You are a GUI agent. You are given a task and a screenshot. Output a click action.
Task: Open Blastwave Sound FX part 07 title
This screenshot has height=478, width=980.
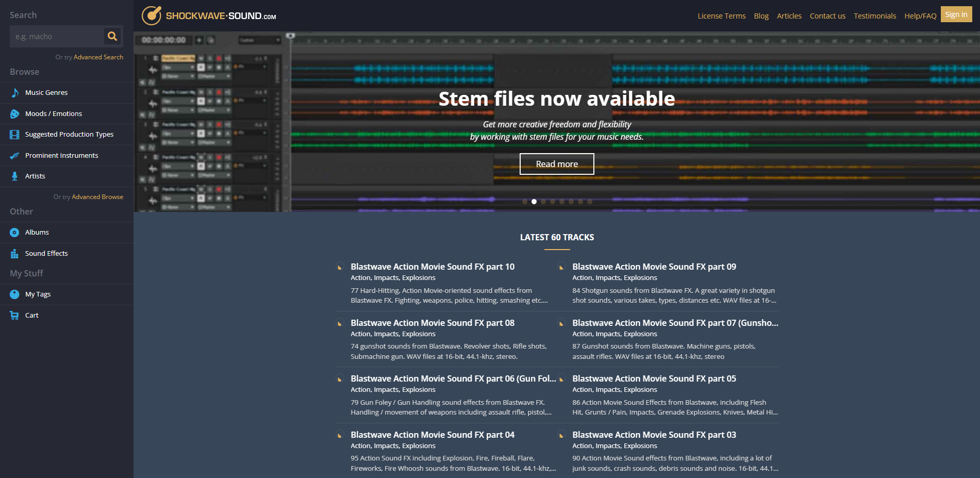[675, 323]
